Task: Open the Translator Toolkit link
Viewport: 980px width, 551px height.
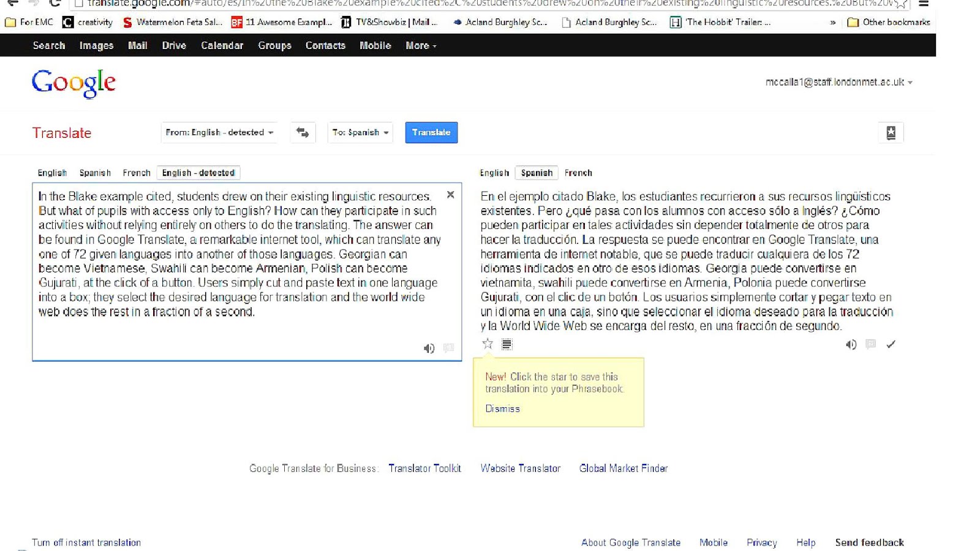Action: 424,468
